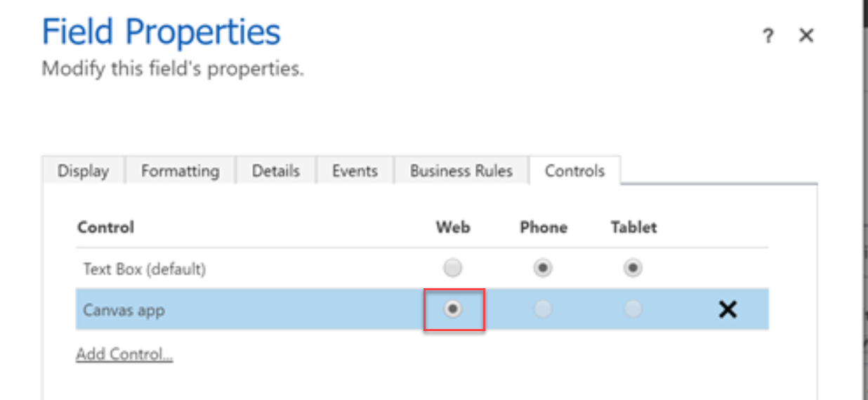The image size is (868, 400).
Task: Open the help question mark icon
Action: coord(768,36)
